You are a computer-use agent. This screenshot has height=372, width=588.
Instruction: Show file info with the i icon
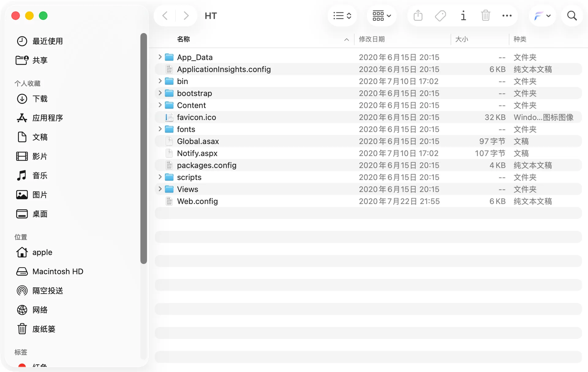pyautogui.click(x=463, y=16)
